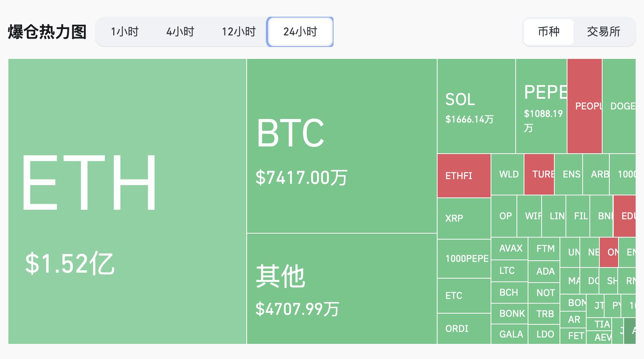Select the ETC heatmap tile
Screen dimensions: 644x359
[x=464, y=296]
